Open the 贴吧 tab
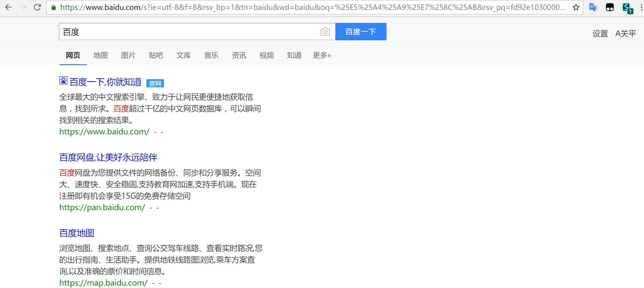Viewport: 644px width, 288px height. 156,55
